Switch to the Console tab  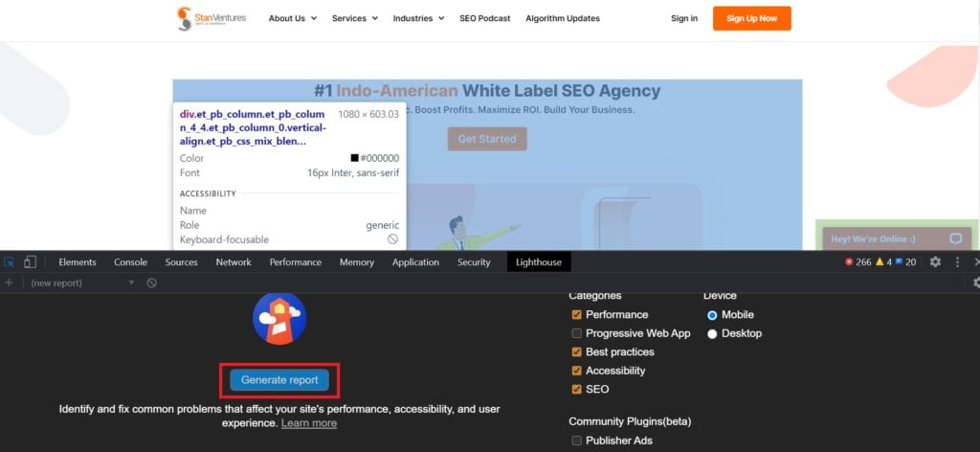[x=131, y=262]
